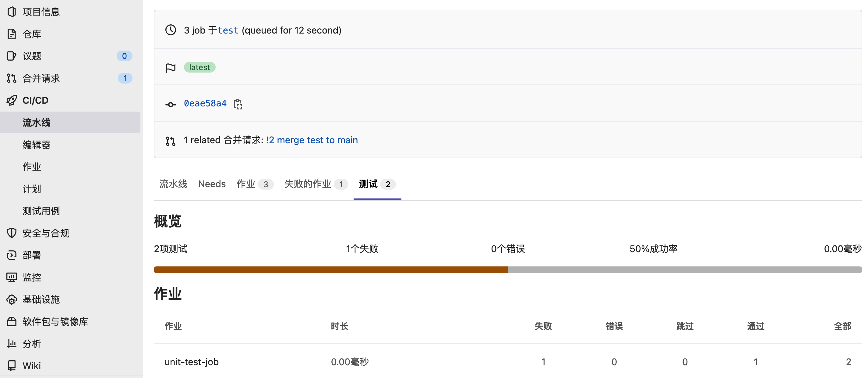The width and height of the screenshot is (868, 378).
Task: Click the 安全与合规 shield icon
Action: click(12, 233)
